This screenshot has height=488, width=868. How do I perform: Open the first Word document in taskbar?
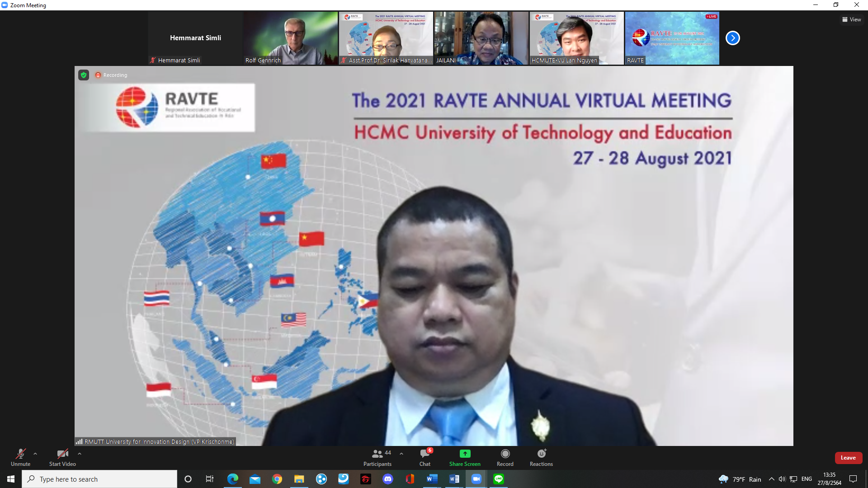click(432, 479)
